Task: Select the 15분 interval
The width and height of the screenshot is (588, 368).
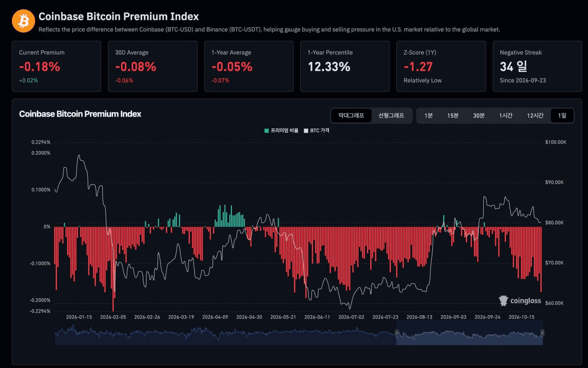Action: (453, 116)
